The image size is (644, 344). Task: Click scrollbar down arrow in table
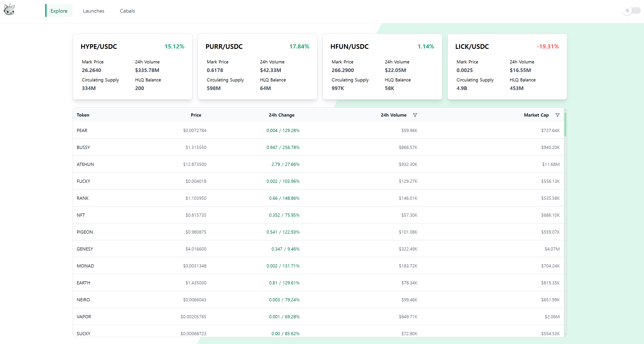click(x=565, y=334)
